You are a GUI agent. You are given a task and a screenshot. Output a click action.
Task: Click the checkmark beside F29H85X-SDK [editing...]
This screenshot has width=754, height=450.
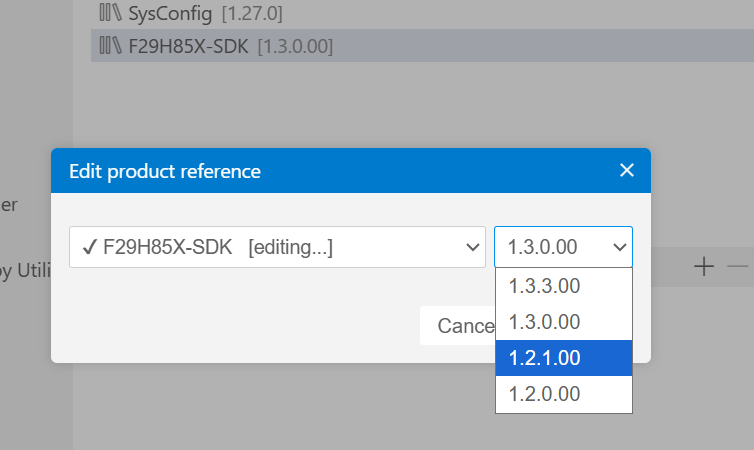tap(89, 247)
